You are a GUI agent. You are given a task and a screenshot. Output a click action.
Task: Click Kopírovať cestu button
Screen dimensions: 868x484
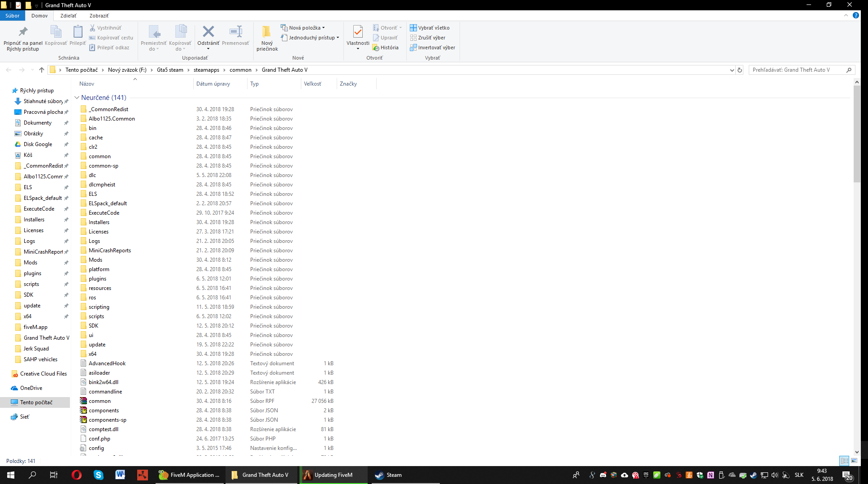point(111,38)
